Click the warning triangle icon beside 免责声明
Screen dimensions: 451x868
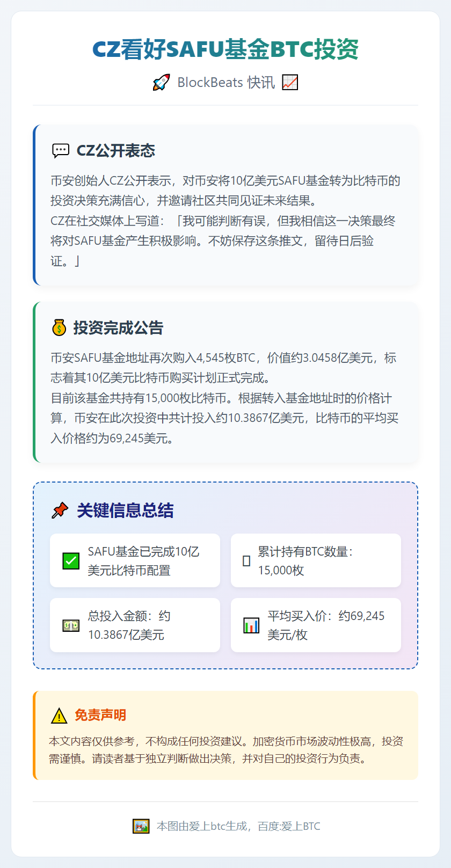point(59,716)
